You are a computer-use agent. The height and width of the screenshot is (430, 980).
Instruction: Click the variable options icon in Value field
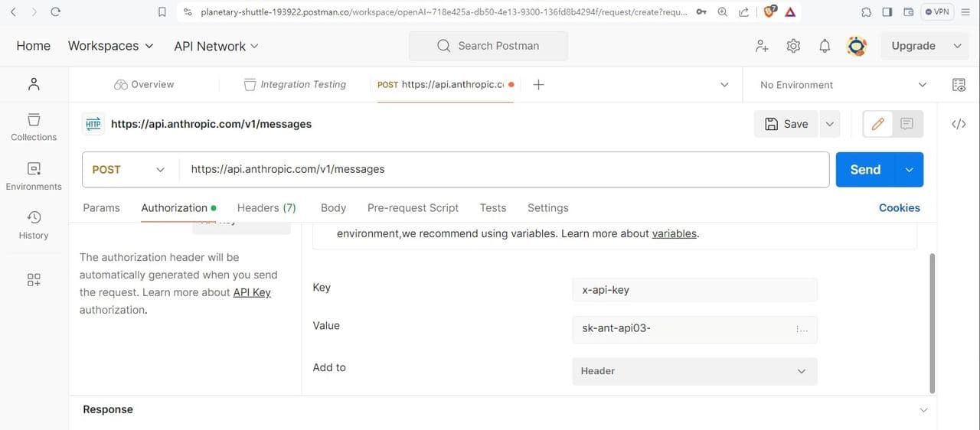802,329
